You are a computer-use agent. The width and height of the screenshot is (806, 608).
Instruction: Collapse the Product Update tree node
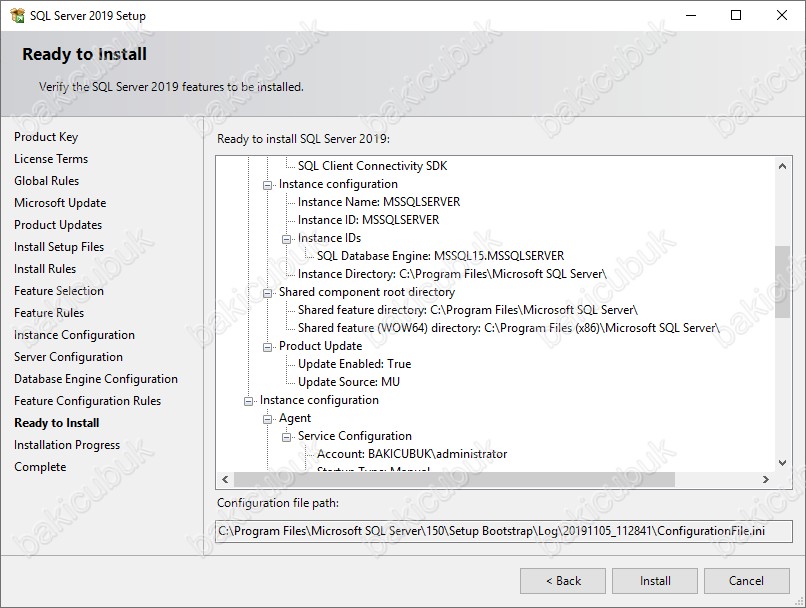pos(267,347)
